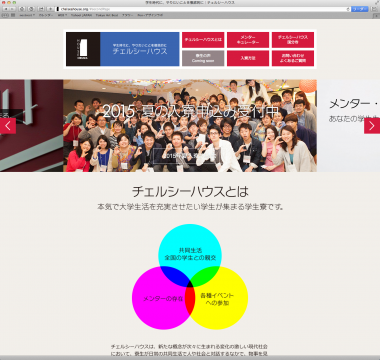Click the blue Reader button in address bar
This screenshot has width=380, height=360.
(359, 9)
